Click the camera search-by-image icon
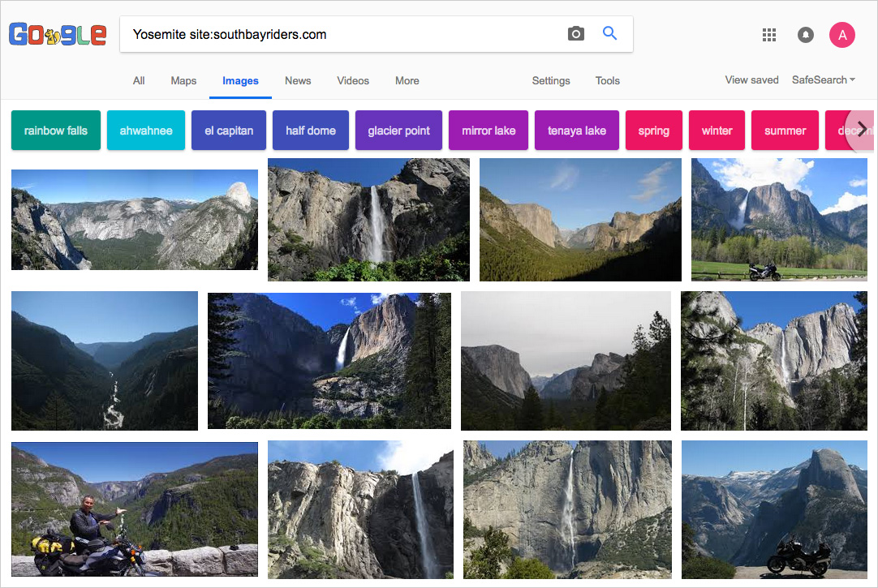The width and height of the screenshot is (878, 588). (576, 34)
